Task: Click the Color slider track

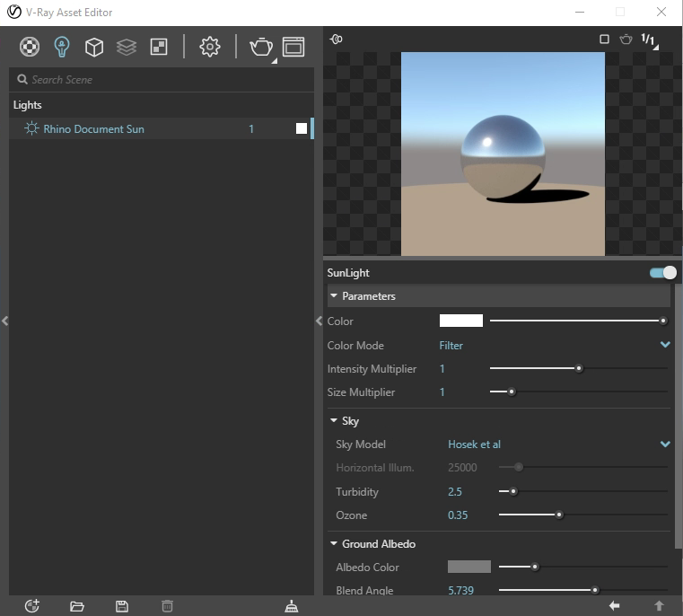Action: (x=579, y=321)
